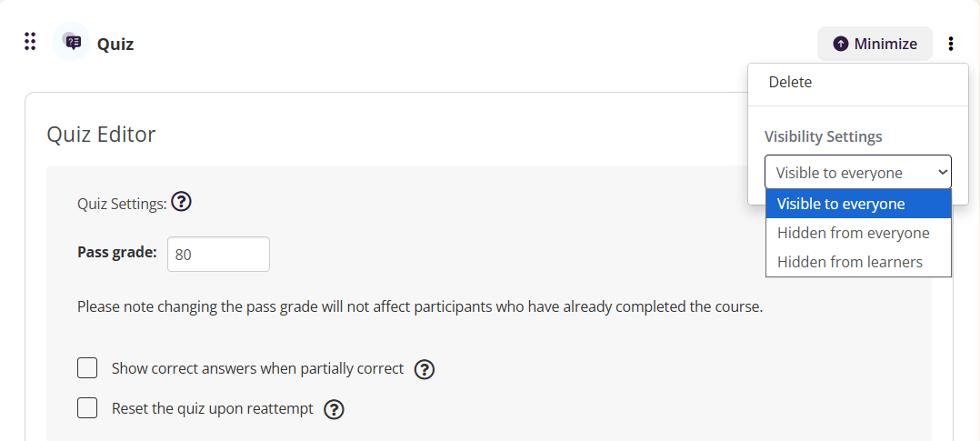
Task: Click Delete in the options menu
Action: pyautogui.click(x=790, y=82)
